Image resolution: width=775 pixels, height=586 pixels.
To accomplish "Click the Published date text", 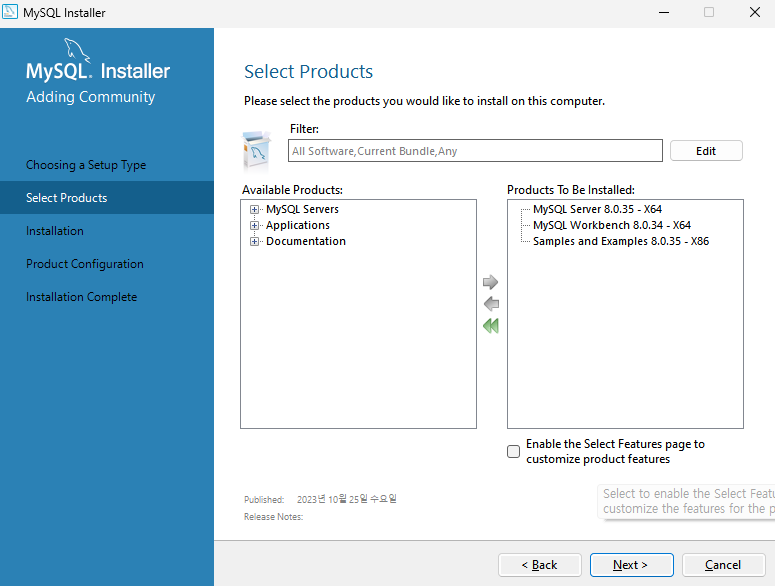I will click(346, 500).
